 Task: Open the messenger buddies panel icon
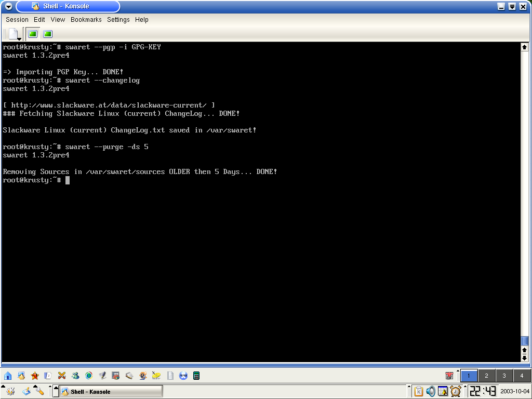[75, 376]
